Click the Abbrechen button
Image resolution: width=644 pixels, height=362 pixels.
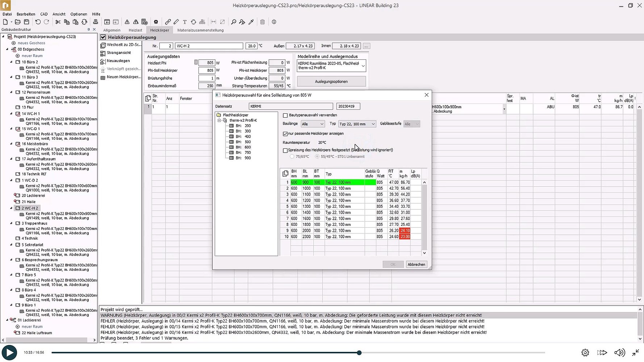pos(416,265)
